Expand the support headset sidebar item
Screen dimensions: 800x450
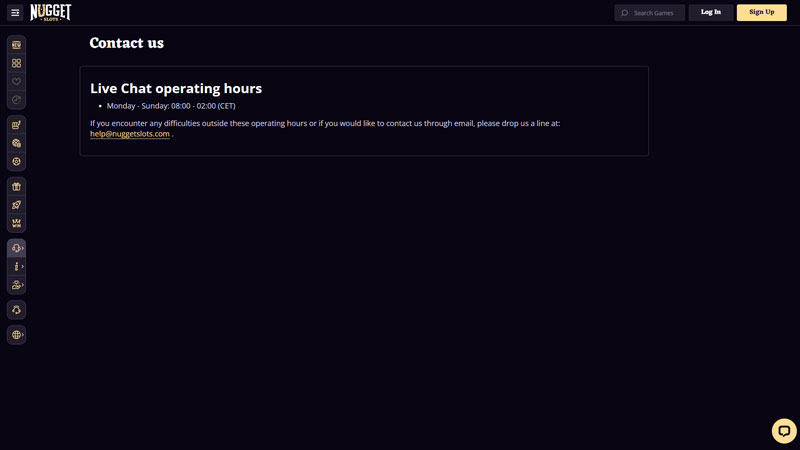(x=17, y=248)
